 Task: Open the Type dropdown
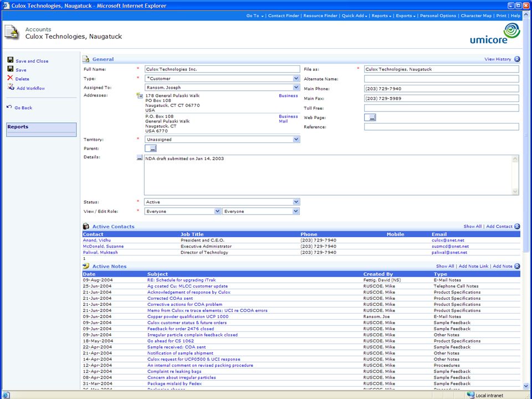click(296, 78)
